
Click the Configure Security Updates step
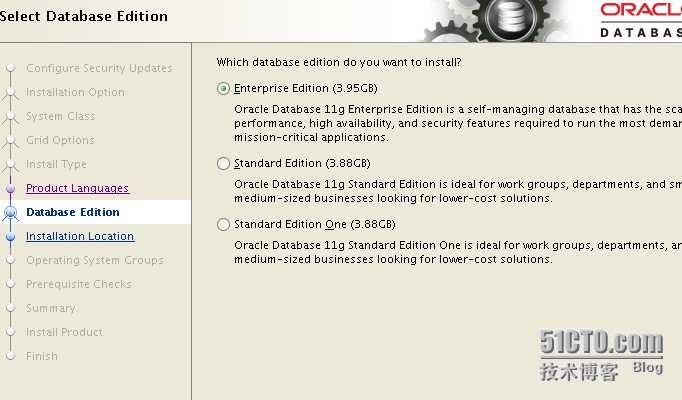(99, 68)
